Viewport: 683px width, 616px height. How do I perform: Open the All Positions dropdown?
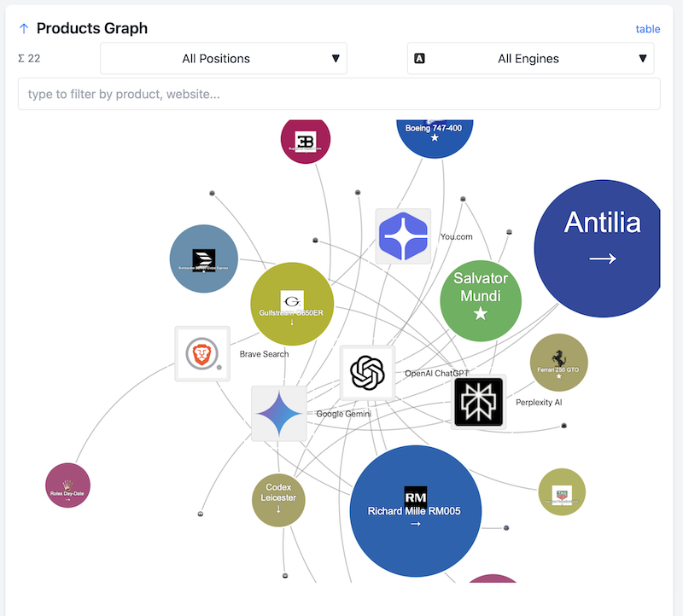(x=223, y=58)
